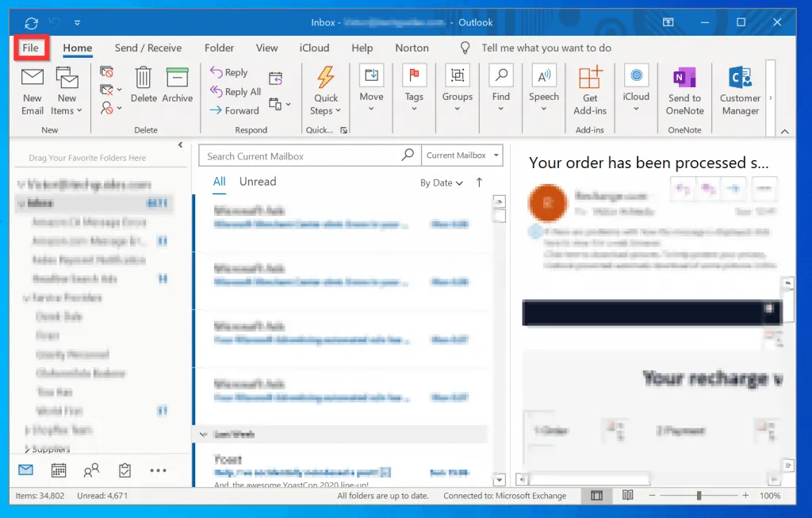
Task: Open the Current Mailbox scope dropdown
Action: (462, 155)
